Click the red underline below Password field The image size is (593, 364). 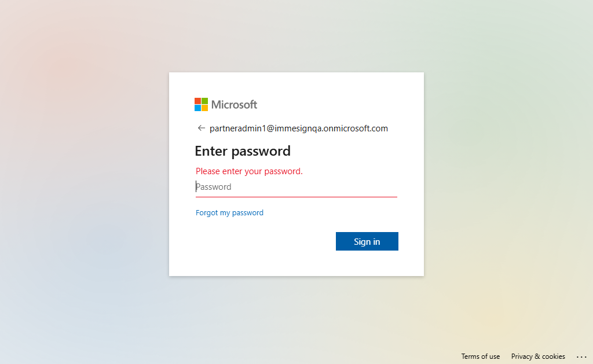(296, 197)
